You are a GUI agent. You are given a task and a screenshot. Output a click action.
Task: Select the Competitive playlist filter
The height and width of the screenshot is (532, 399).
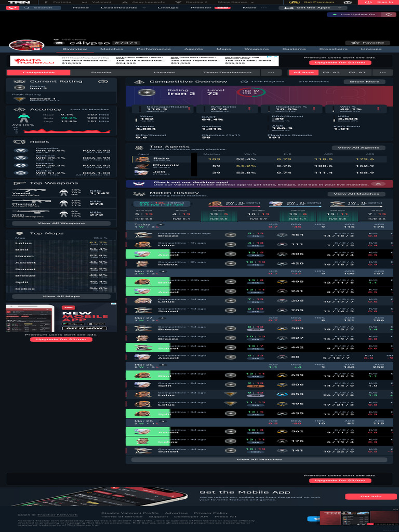click(x=38, y=72)
